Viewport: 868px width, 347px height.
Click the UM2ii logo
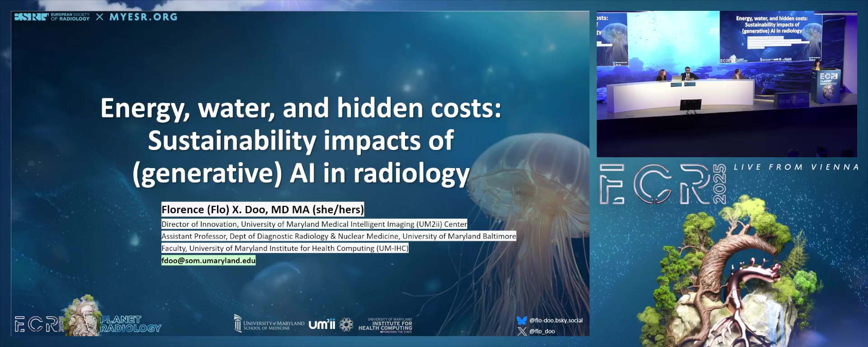(x=322, y=324)
